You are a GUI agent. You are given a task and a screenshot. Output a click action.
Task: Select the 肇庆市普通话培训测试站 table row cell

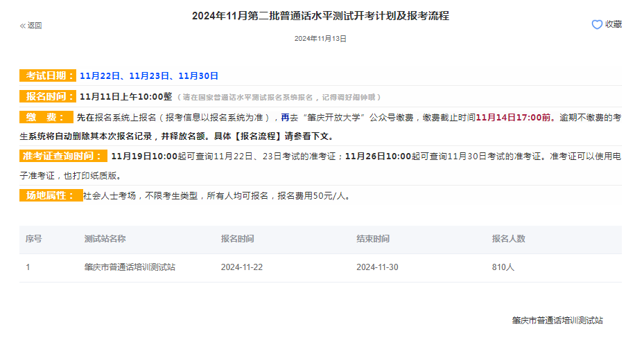point(130,267)
